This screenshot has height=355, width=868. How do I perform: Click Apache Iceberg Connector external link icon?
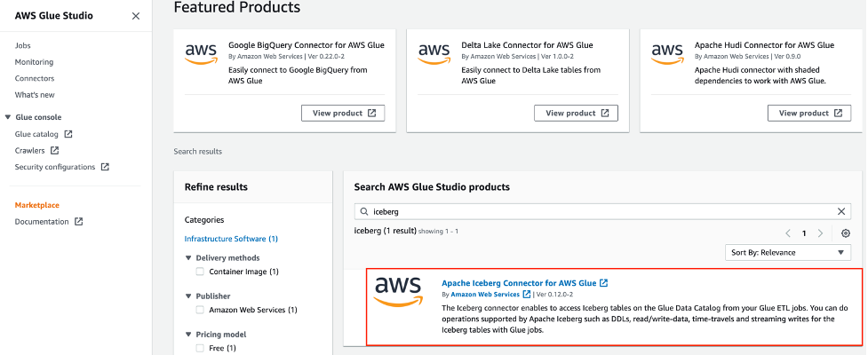click(x=604, y=283)
